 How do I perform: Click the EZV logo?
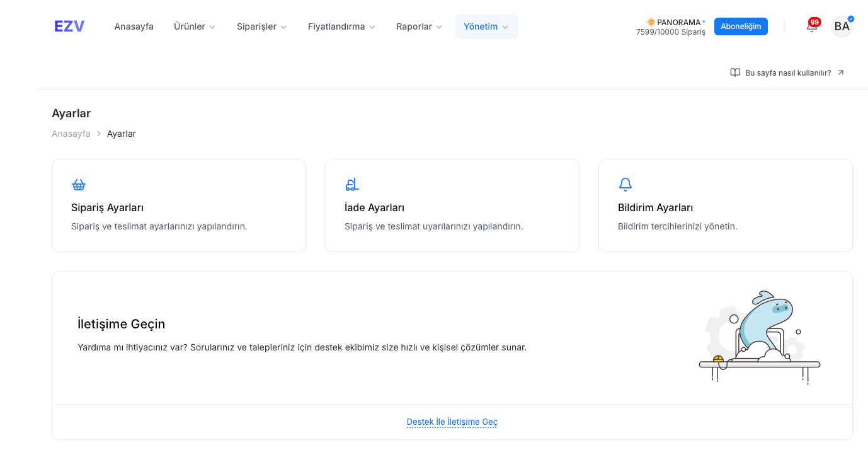[69, 26]
